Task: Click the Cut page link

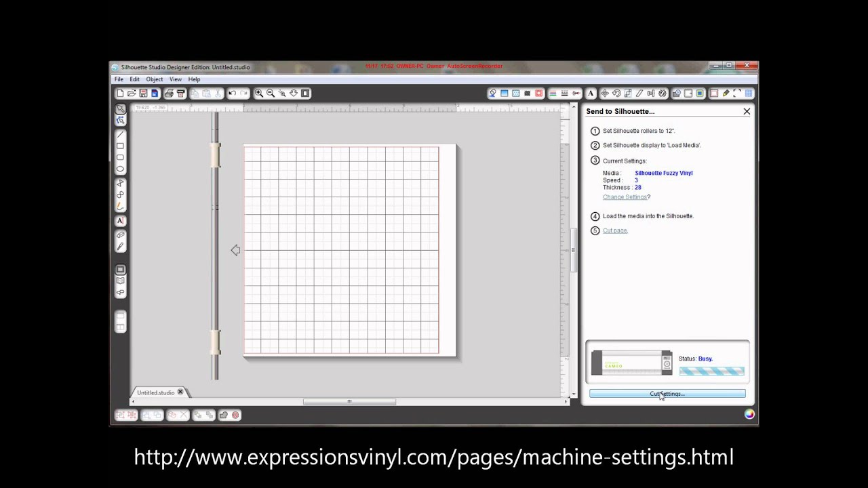Action: point(615,230)
